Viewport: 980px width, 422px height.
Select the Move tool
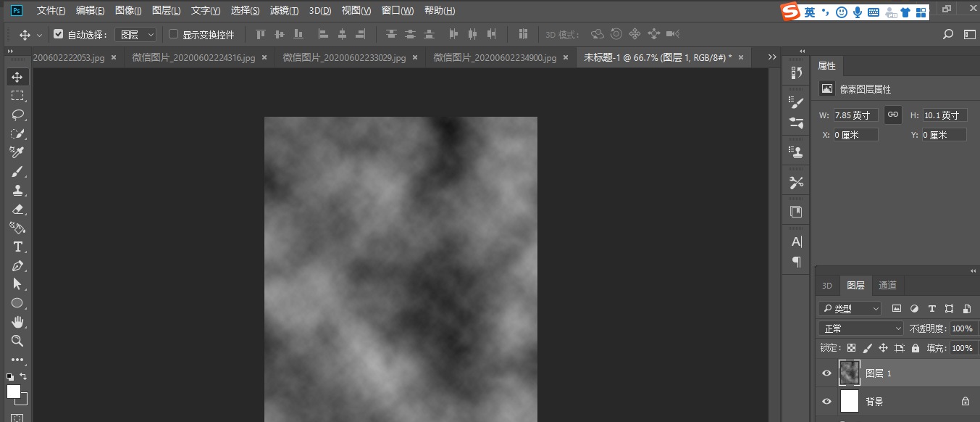click(x=17, y=76)
